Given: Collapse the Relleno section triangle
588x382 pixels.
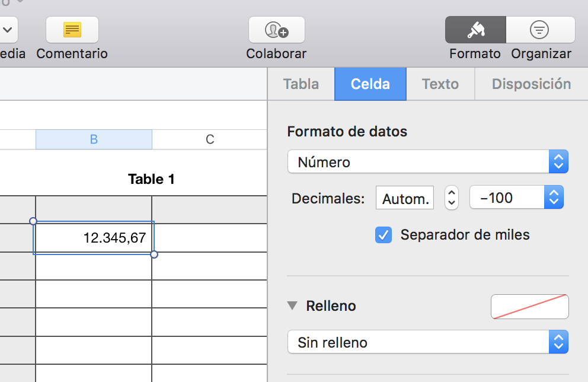Looking at the screenshot, I should pyautogui.click(x=292, y=306).
